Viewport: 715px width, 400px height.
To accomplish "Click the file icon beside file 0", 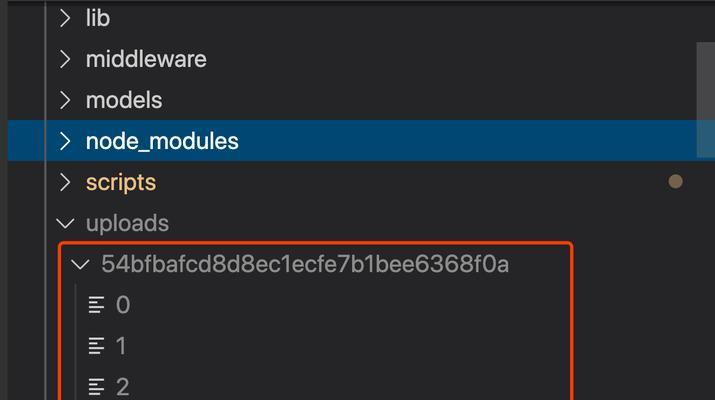I will 96,305.
